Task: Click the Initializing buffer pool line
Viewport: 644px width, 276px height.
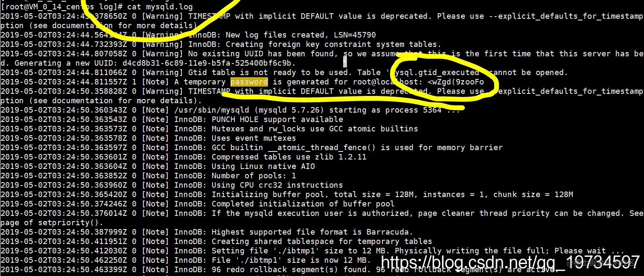Action: tap(287, 195)
